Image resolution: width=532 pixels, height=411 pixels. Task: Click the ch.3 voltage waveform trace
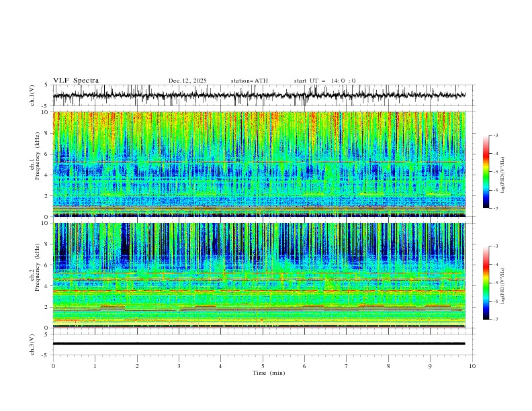pyautogui.click(x=259, y=344)
